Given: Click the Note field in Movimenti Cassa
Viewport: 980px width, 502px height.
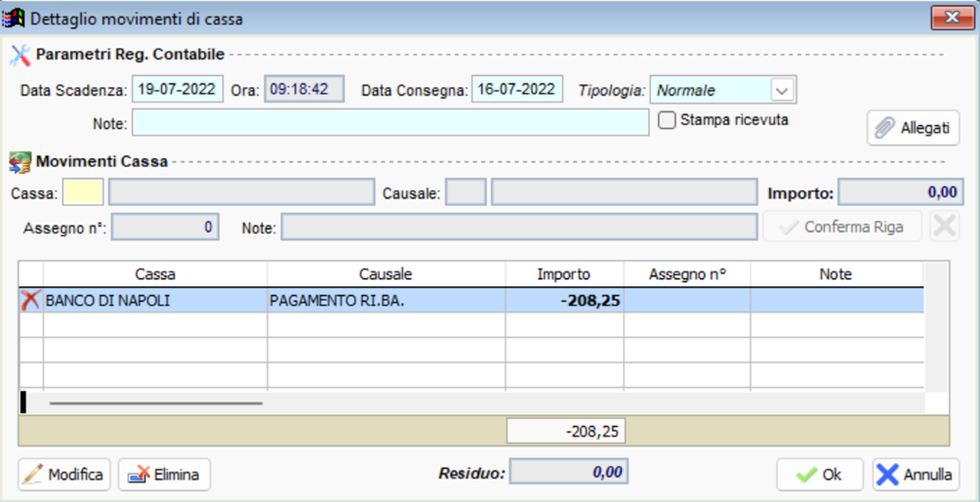Looking at the screenshot, I should 519,228.
